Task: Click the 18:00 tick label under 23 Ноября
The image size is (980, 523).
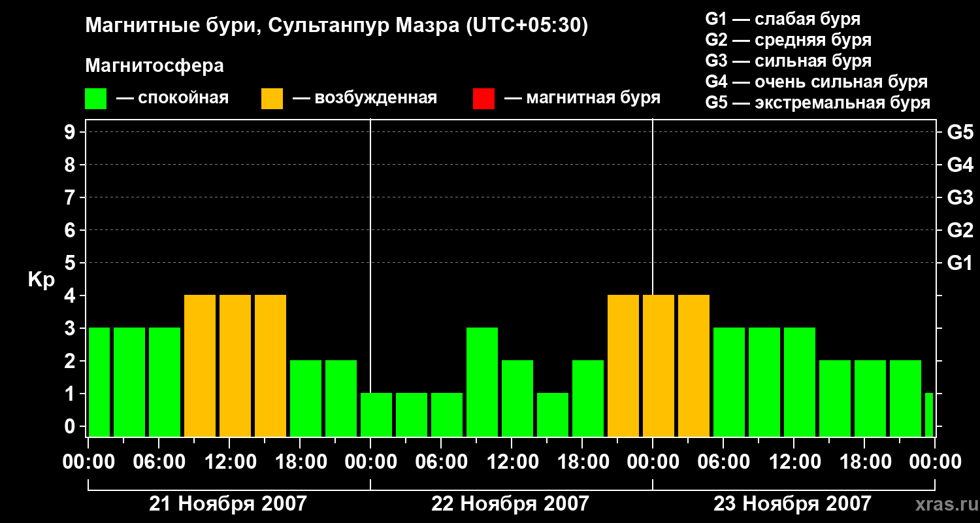Action: (x=864, y=462)
